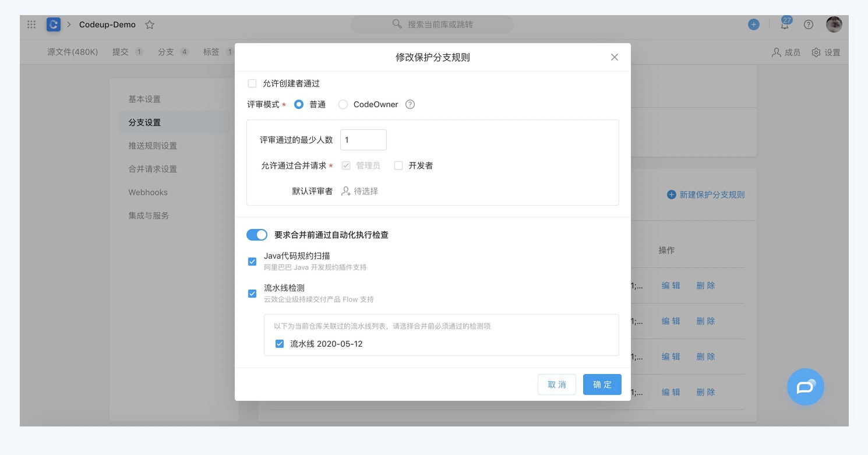Click the default reviewer add-person icon
868x455 pixels.
(x=346, y=191)
